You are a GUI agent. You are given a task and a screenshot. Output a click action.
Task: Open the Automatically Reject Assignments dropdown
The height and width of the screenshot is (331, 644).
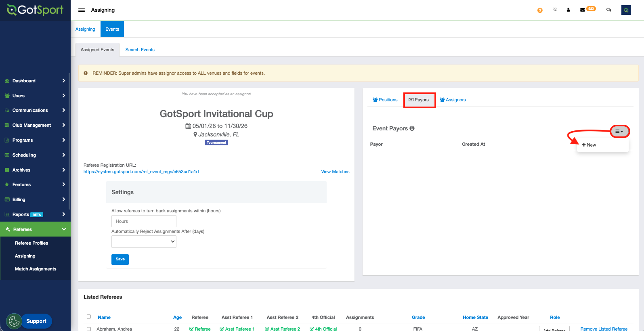pos(144,241)
